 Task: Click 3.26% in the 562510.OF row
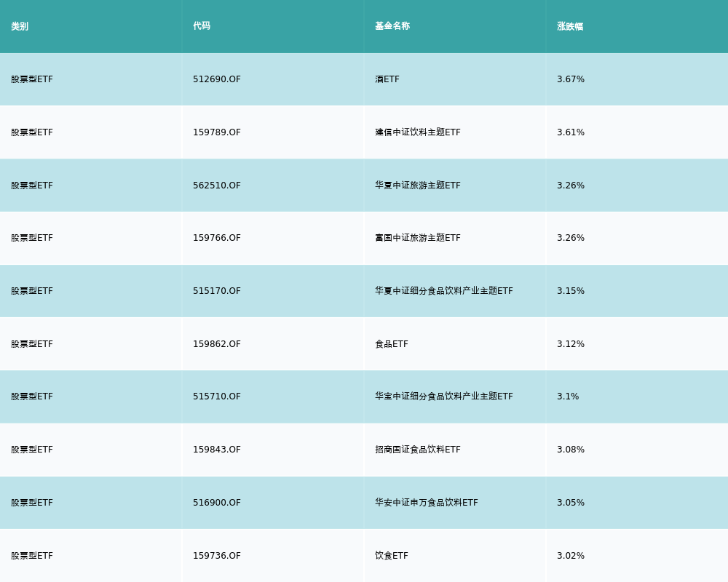pyautogui.click(x=571, y=186)
